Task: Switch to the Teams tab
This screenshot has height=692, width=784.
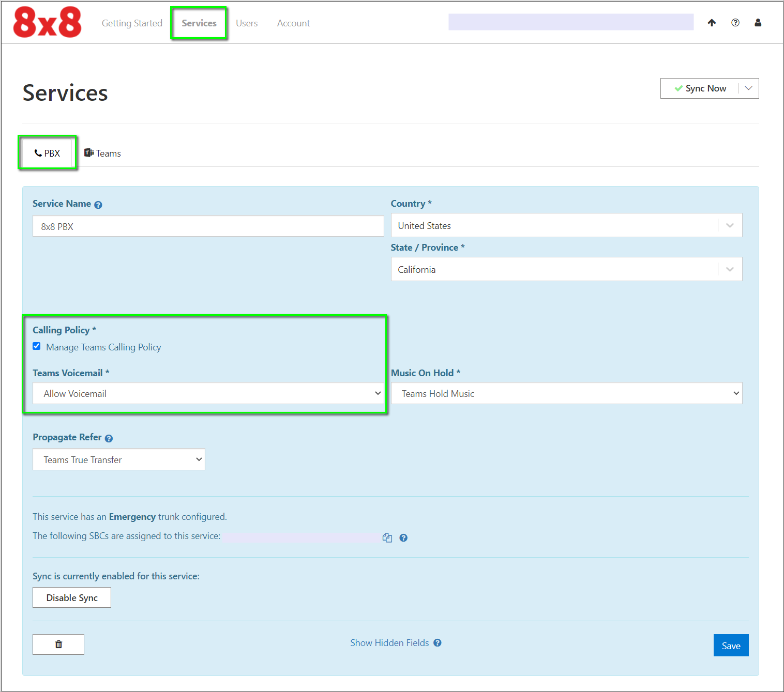Action: tap(103, 153)
